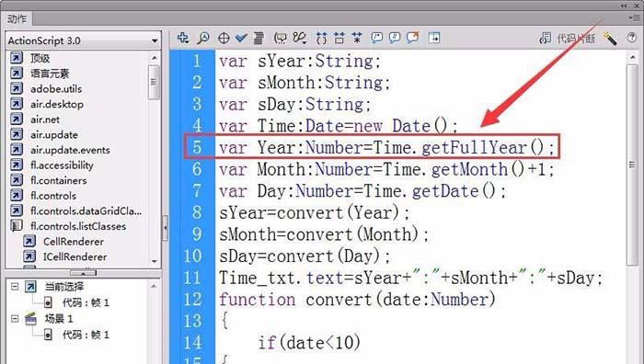
Task: Select the 动作 panel tab
Action: click(17, 19)
